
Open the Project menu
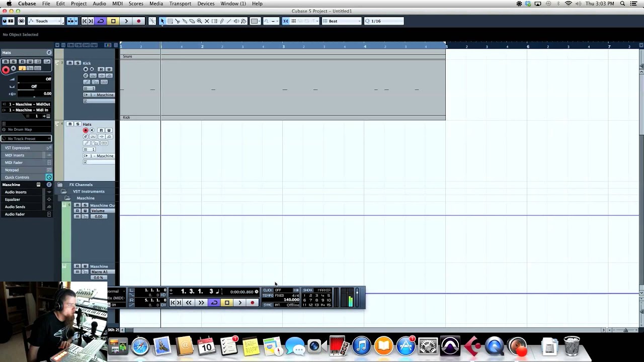click(78, 4)
